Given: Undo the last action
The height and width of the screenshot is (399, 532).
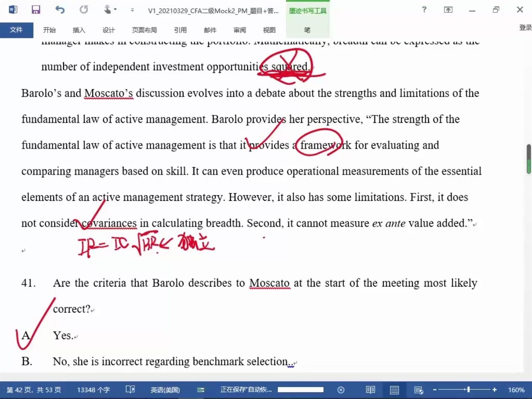Looking at the screenshot, I should (x=60, y=10).
